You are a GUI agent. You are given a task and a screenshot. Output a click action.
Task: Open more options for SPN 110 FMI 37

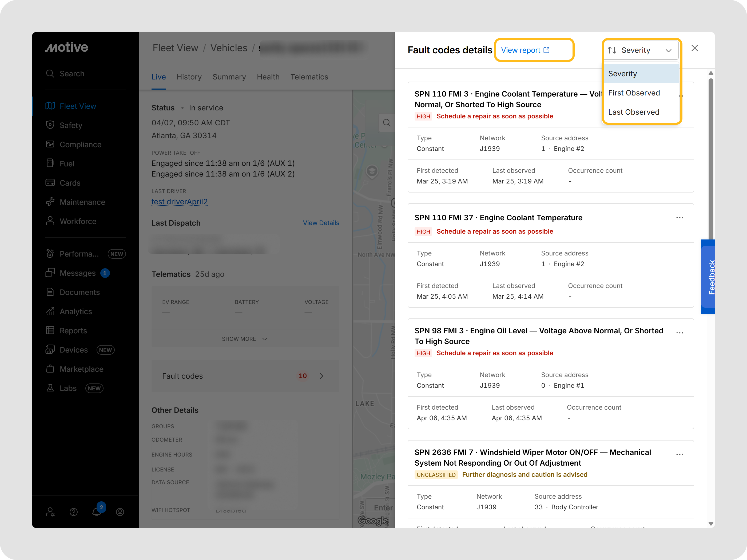click(x=680, y=218)
